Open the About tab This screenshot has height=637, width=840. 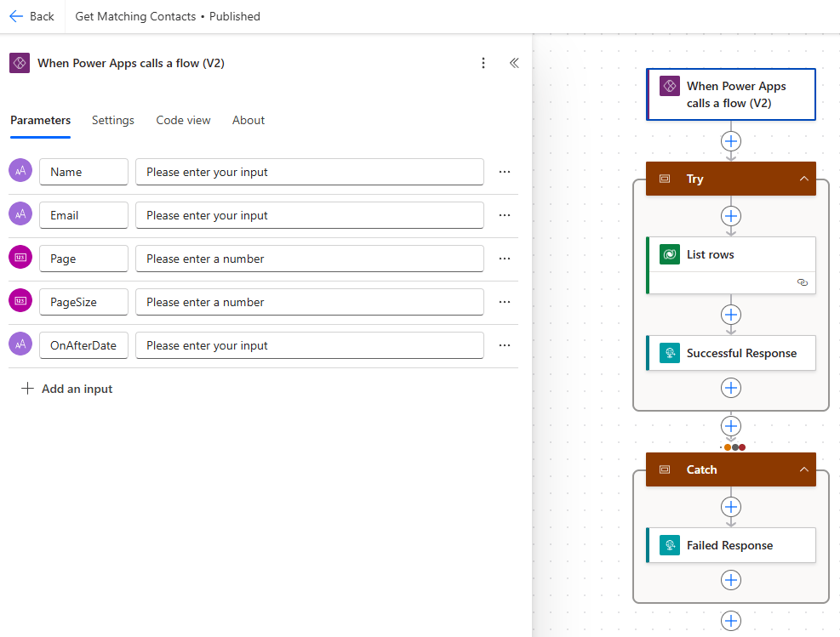(249, 120)
